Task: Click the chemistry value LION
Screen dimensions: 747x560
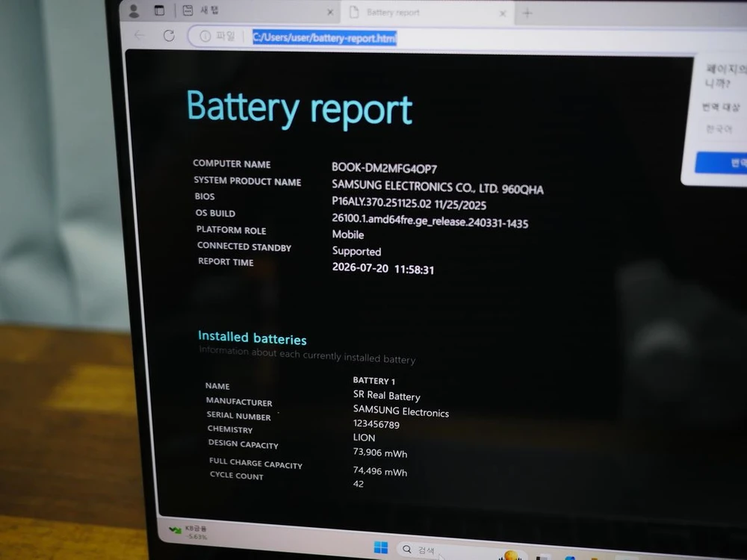Action: pyautogui.click(x=364, y=437)
